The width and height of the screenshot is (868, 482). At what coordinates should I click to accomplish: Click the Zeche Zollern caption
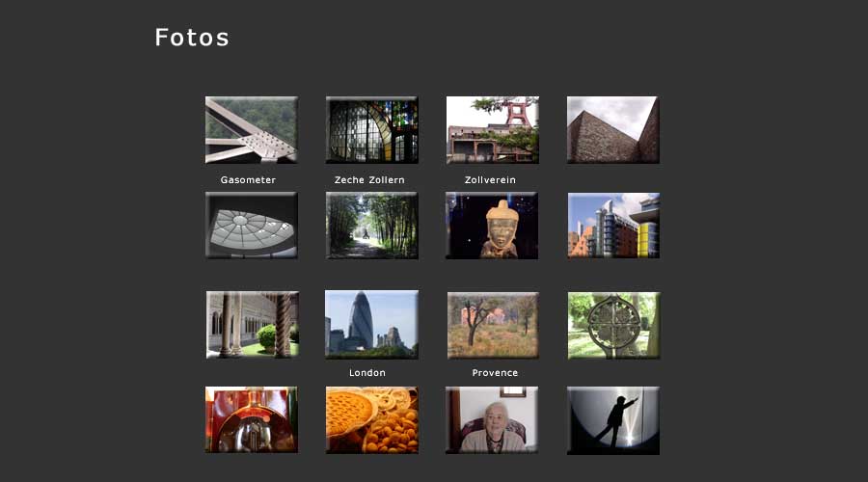[x=369, y=180]
